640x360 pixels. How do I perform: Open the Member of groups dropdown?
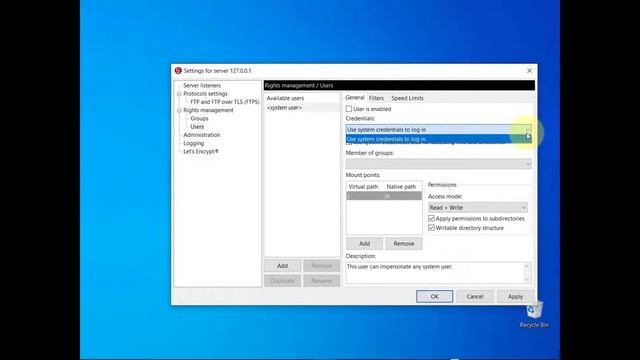point(438,164)
